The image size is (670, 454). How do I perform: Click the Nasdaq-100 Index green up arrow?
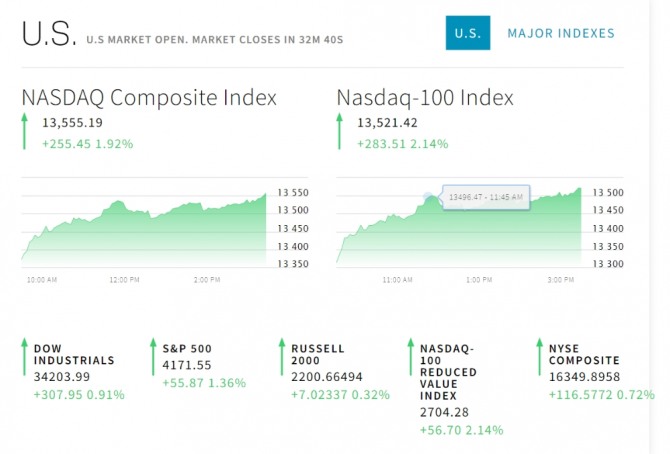click(x=341, y=131)
